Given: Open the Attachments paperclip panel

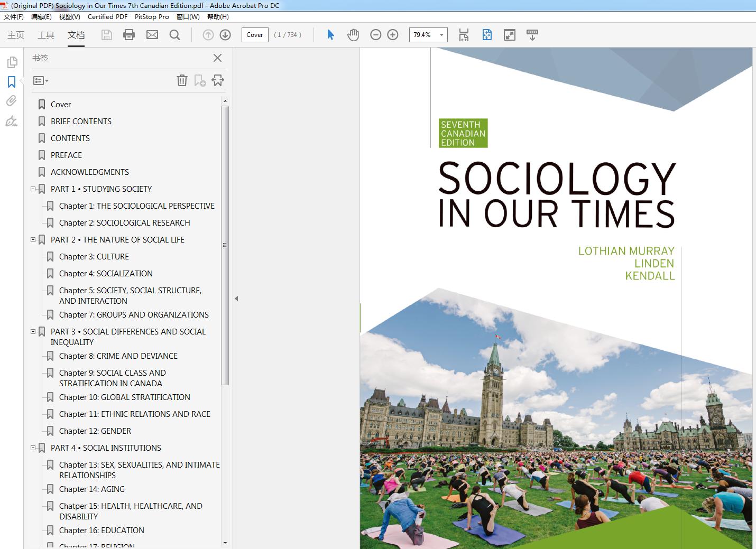Looking at the screenshot, I should [12, 101].
